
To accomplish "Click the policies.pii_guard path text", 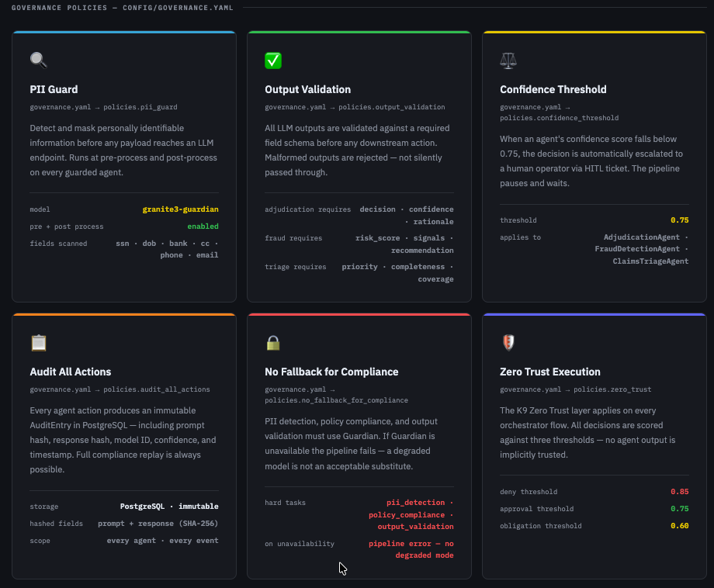I will click(x=140, y=107).
